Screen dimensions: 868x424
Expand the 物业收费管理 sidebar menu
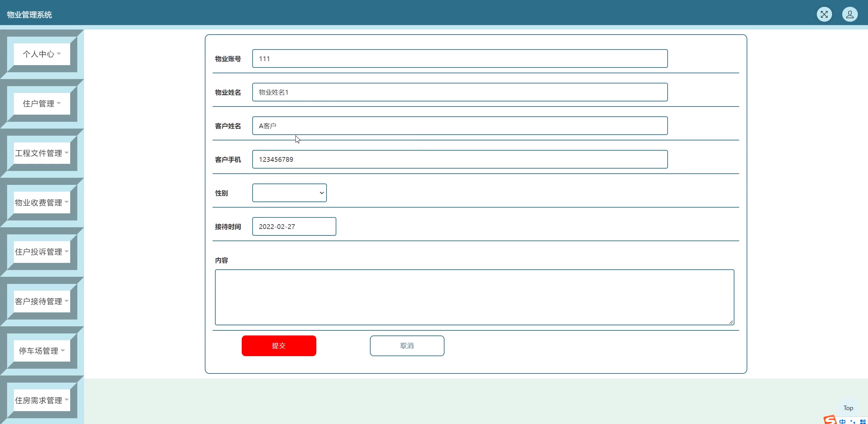[x=42, y=203]
